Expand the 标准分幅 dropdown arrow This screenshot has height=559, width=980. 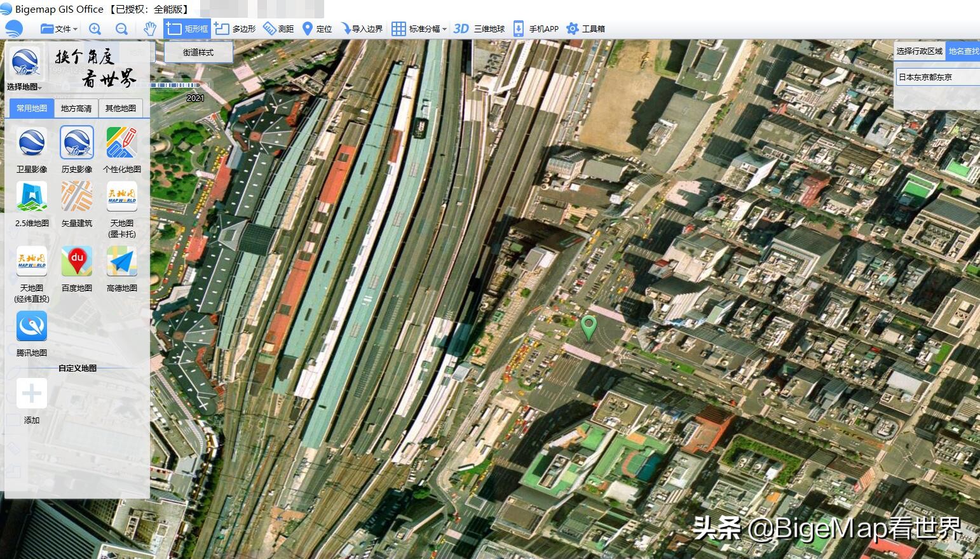[444, 28]
